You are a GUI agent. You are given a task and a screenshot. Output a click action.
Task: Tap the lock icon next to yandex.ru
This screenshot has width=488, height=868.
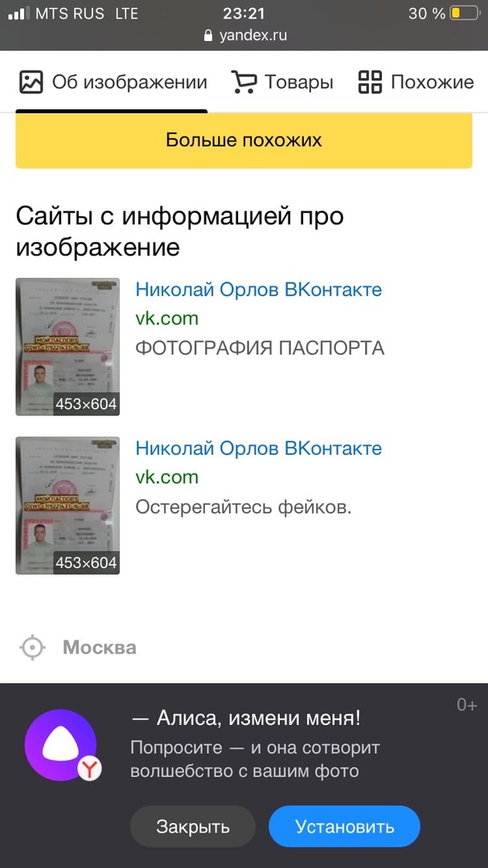tap(208, 36)
